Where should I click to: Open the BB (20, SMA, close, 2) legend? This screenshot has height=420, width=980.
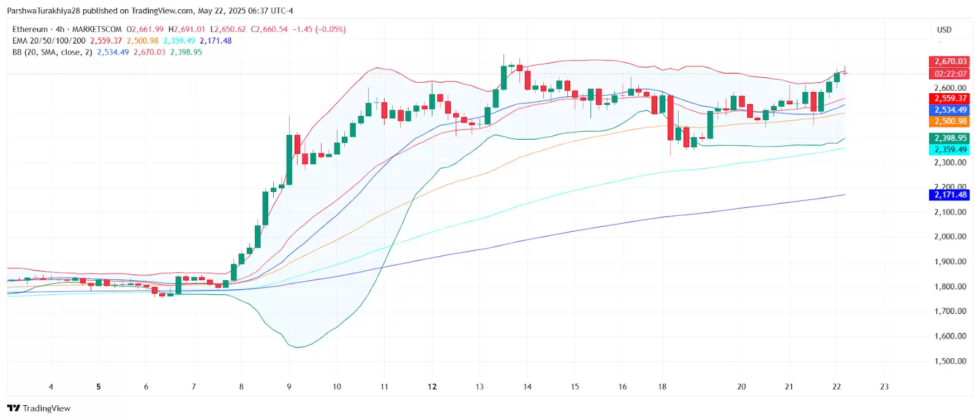(x=52, y=52)
